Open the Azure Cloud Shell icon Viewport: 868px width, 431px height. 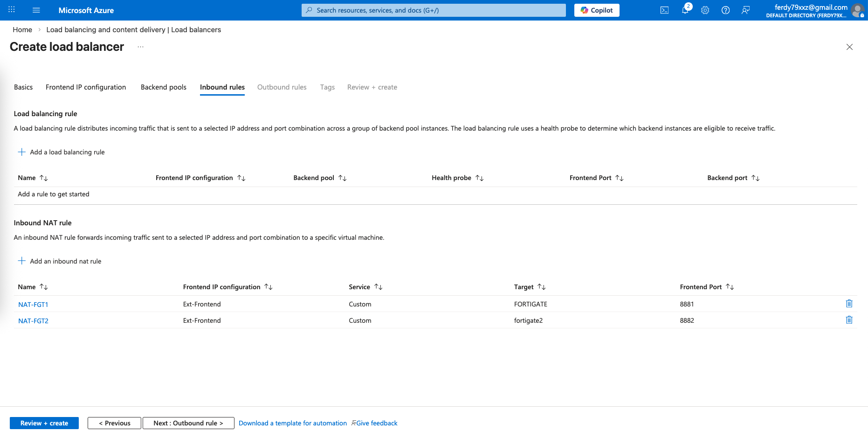(x=664, y=10)
